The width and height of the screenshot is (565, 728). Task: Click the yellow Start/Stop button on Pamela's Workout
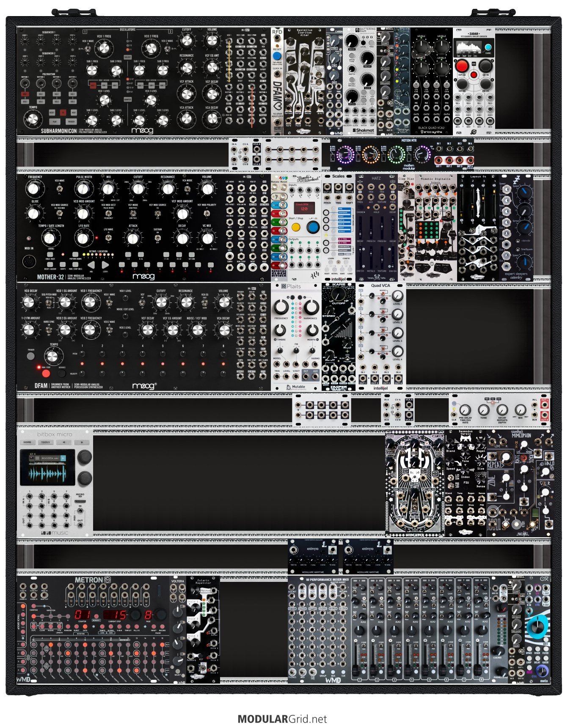pos(296,227)
